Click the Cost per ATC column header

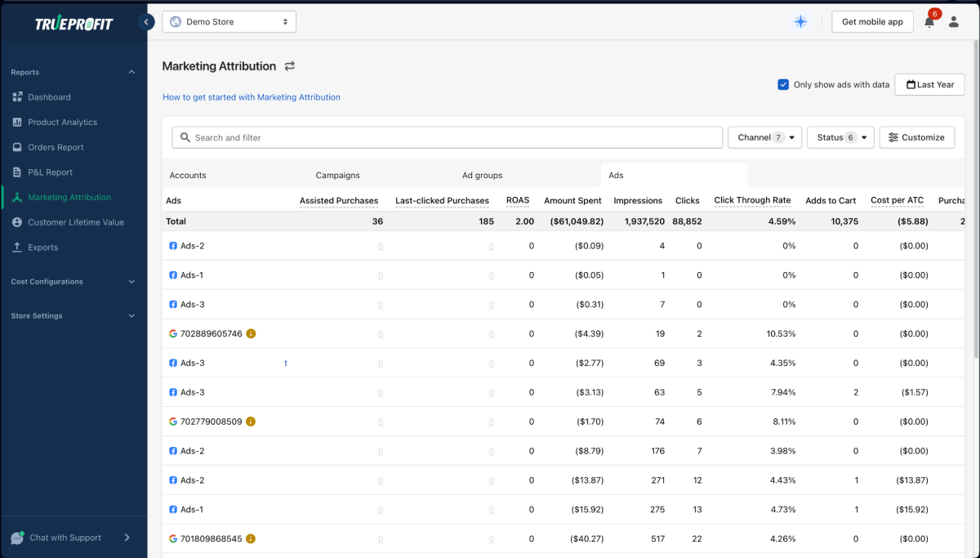point(897,200)
